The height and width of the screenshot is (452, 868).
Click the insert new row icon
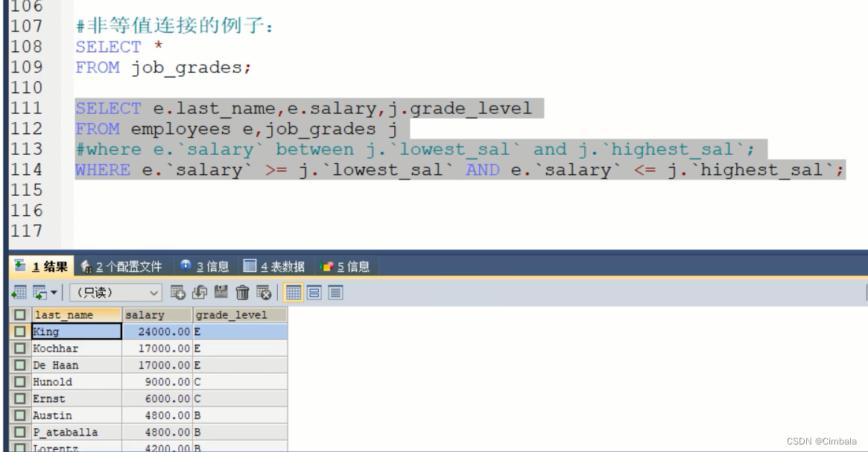click(177, 292)
